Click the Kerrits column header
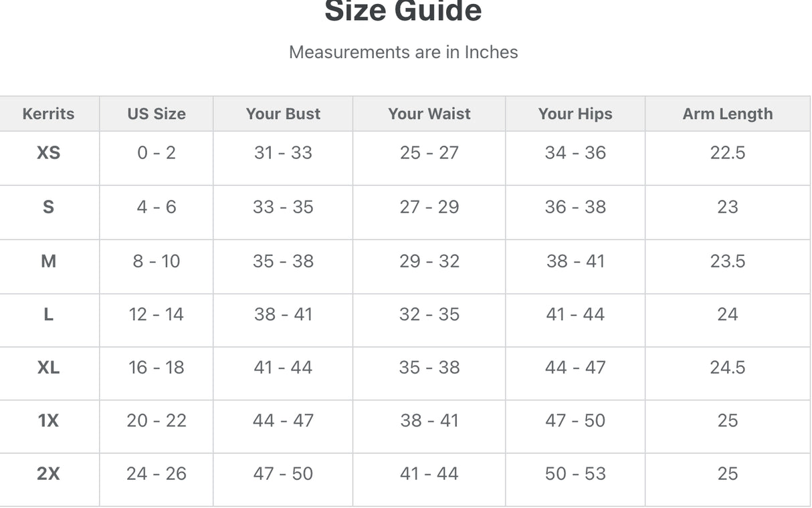Viewport: 812px width, 508px height. tap(48, 114)
